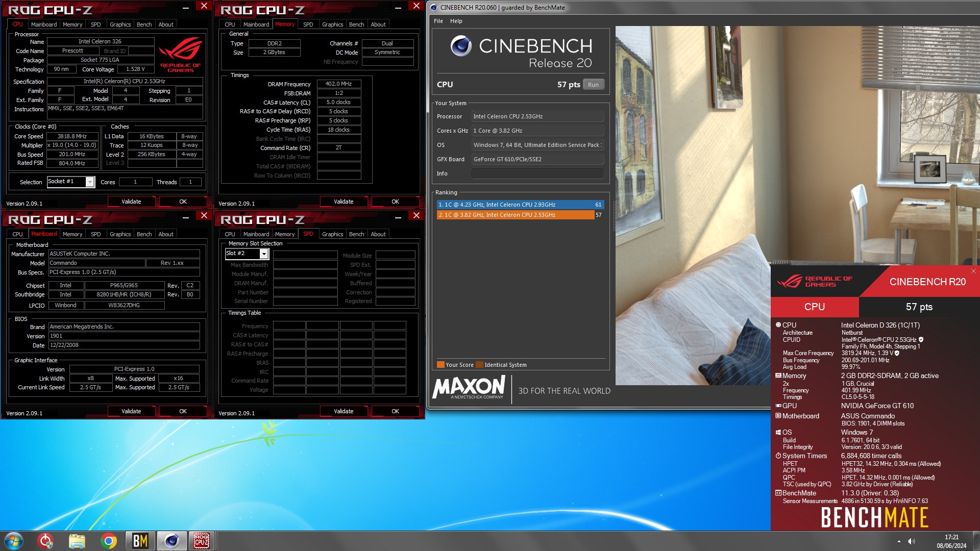Open SPD tab in the Memory-tab CPU-Z window
The image size is (980, 551).
point(308,24)
